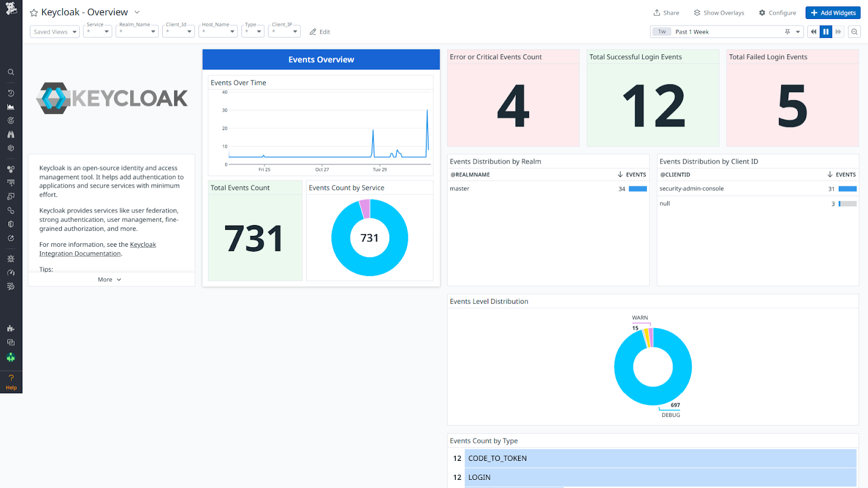Favorite the dashboard via the star icon
This screenshot has width=868, height=488.
[x=33, y=12]
